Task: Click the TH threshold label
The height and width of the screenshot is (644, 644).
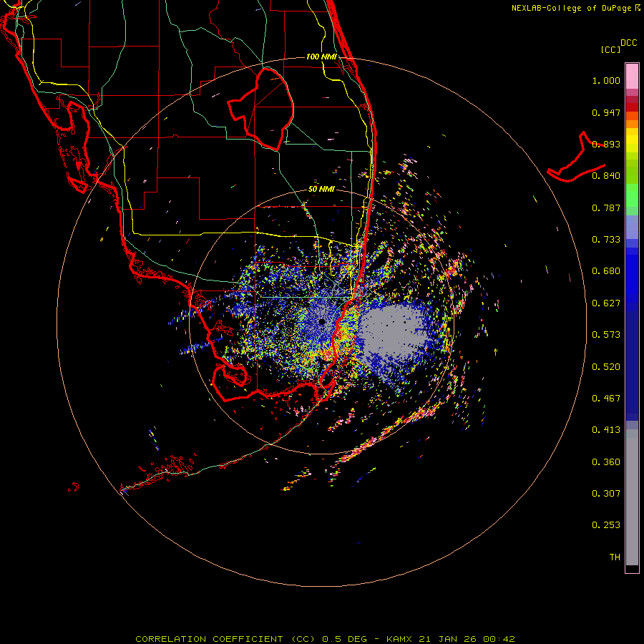Action: click(615, 557)
